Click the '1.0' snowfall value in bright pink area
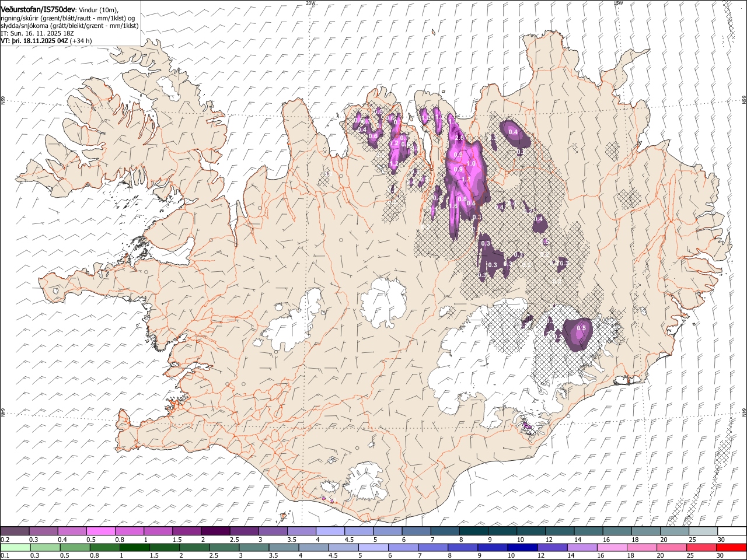The height and width of the screenshot is (560, 747). click(x=472, y=163)
